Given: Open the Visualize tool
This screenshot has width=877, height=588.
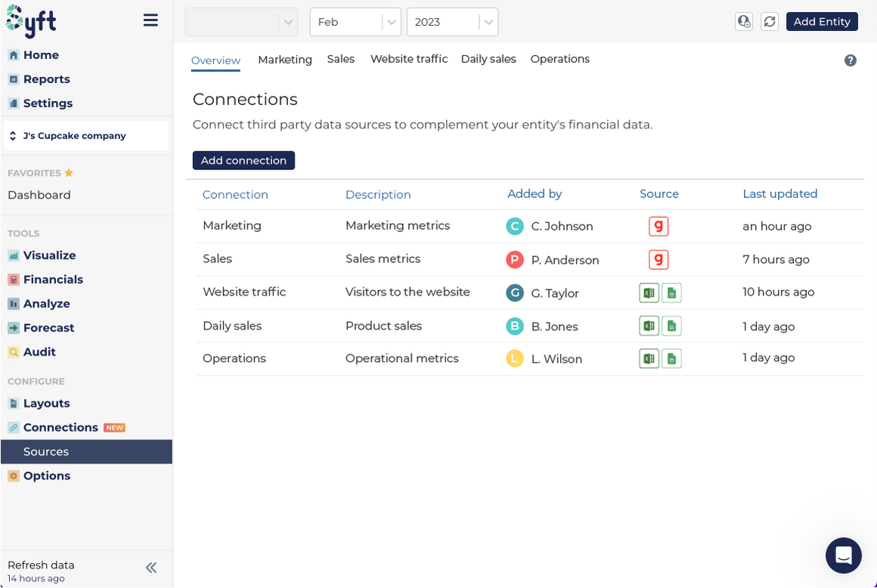Looking at the screenshot, I should pyautogui.click(x=42, y=255).
